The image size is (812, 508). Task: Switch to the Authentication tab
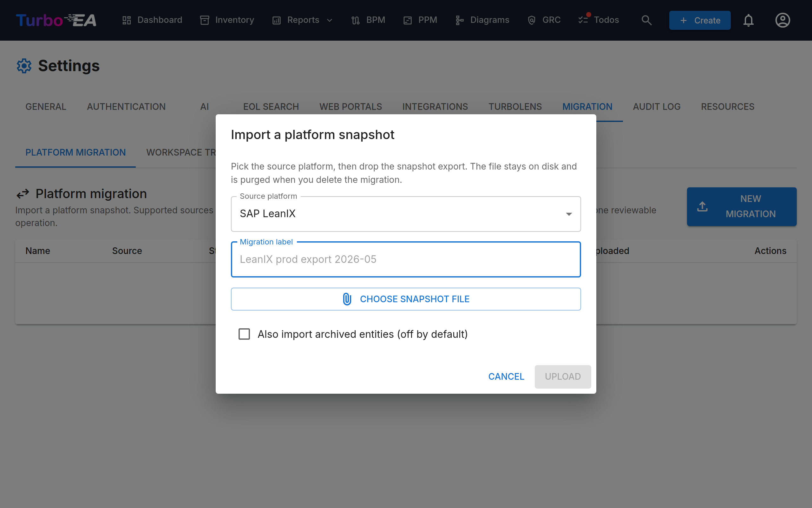126,107
